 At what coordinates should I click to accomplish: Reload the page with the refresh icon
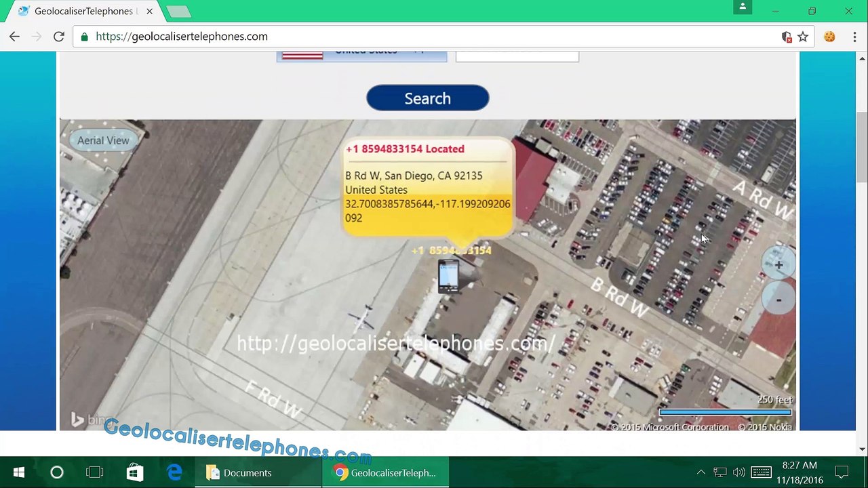click(x=59, y=37)
